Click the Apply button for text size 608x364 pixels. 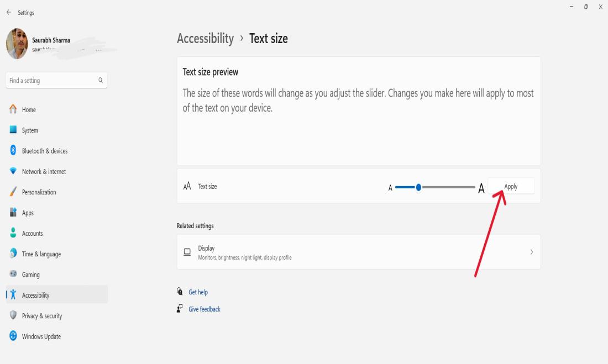click(511, 187)
